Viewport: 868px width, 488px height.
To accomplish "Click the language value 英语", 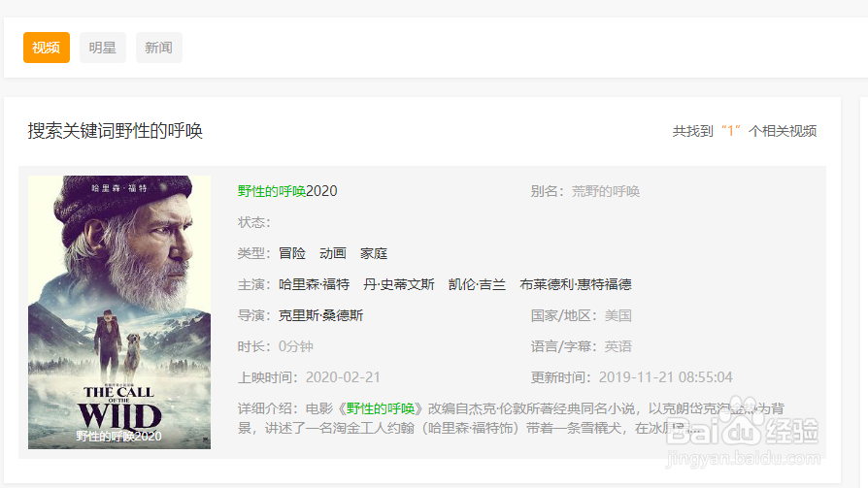I will pos(618,346).
